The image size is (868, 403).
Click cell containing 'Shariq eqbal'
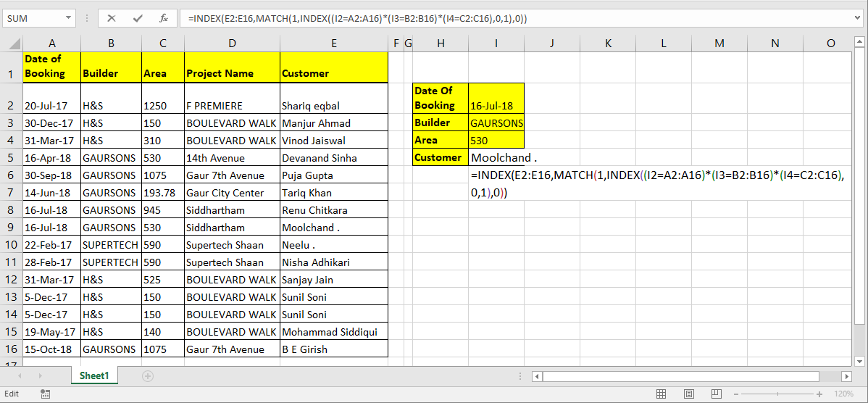(x=334, y=99)
